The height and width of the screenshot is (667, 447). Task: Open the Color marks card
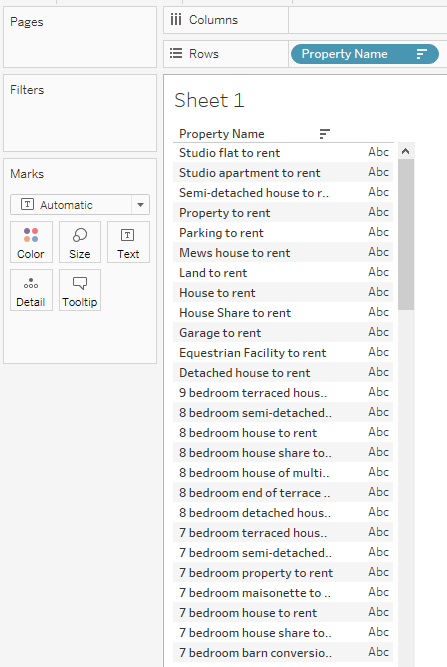[31, 242]
